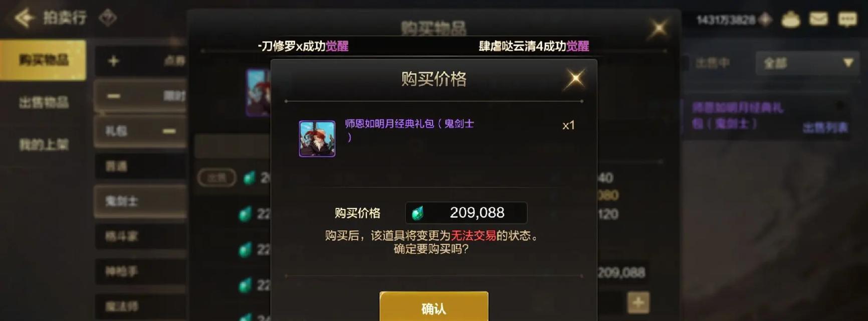This screenshot has width=868, height=321.
Task: Open the chat bubble icon at top right
Action: point(847,20)
